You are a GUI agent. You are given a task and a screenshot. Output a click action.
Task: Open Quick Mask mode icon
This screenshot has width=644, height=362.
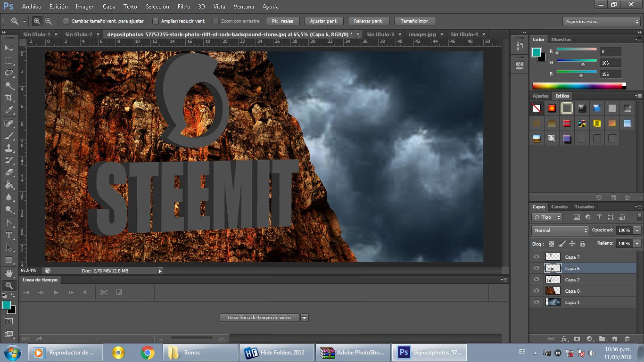coord(9,321)
